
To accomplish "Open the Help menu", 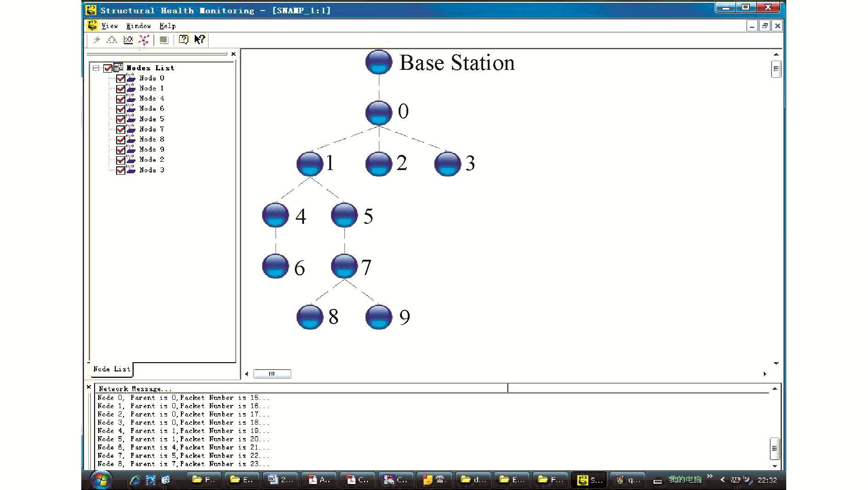I will [x=168, y=26].
